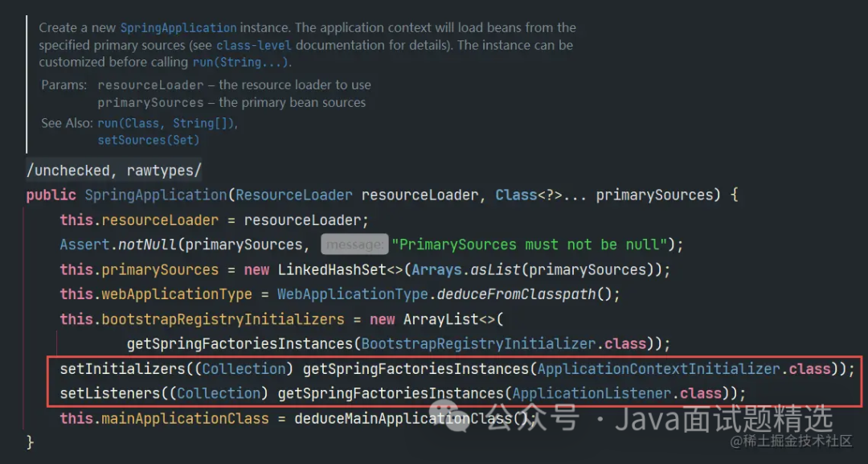This screenshot has height=464, width=868.
Task: Click the webApplicationType field
Action: point(177,294)
